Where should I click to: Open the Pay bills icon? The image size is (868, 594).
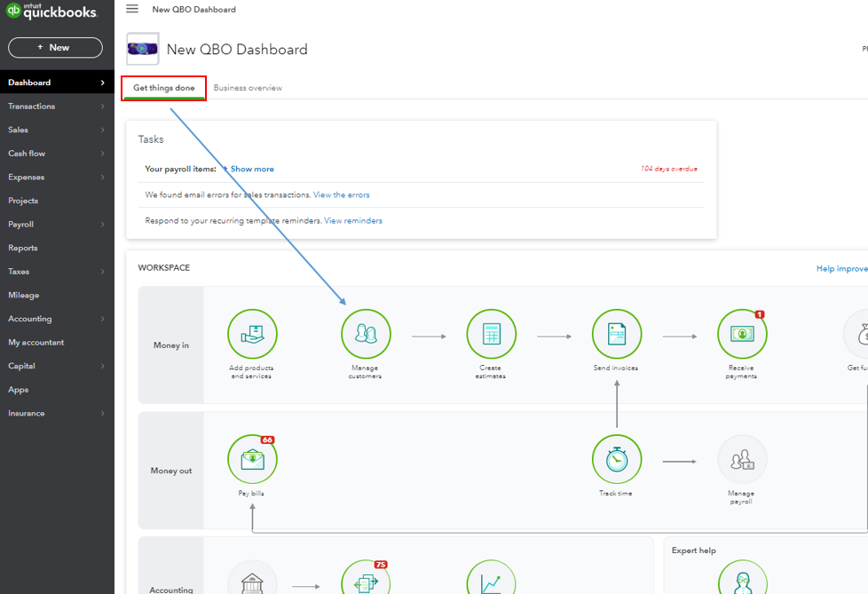coord(252,459)
